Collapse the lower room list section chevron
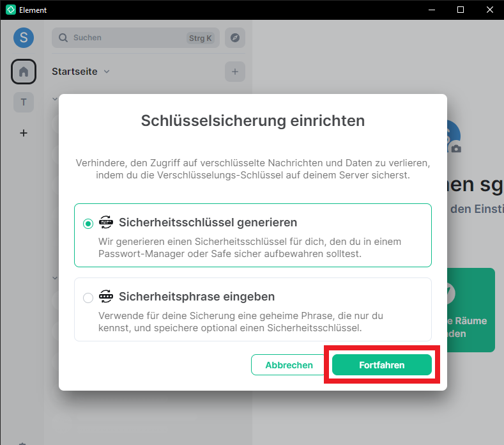 tap(54, 277)
